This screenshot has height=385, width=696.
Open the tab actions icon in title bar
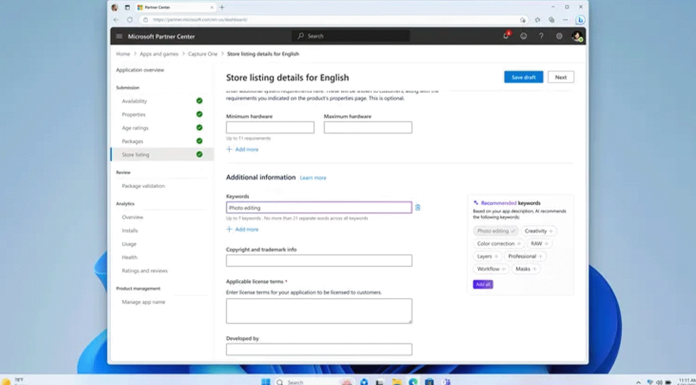127,7
